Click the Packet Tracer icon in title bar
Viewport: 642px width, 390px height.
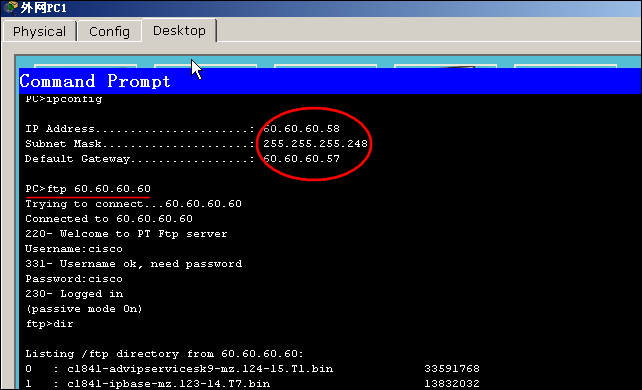10,7
